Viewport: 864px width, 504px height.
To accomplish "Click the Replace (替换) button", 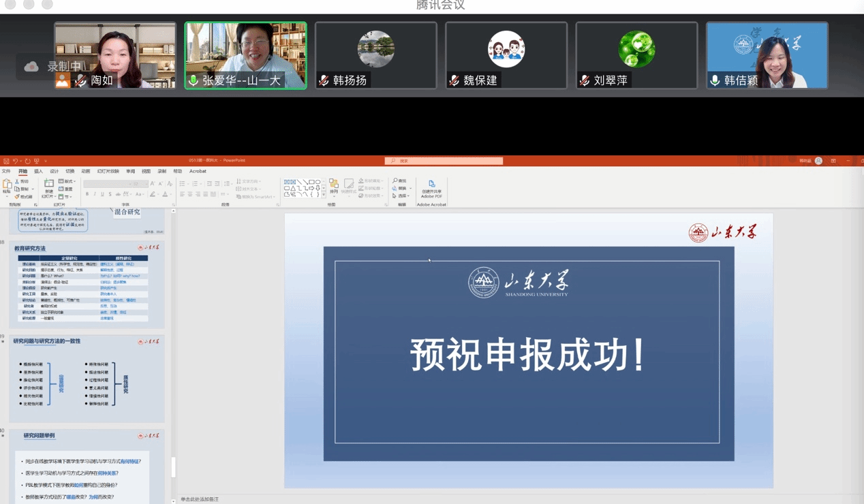I will click(401, 189).
